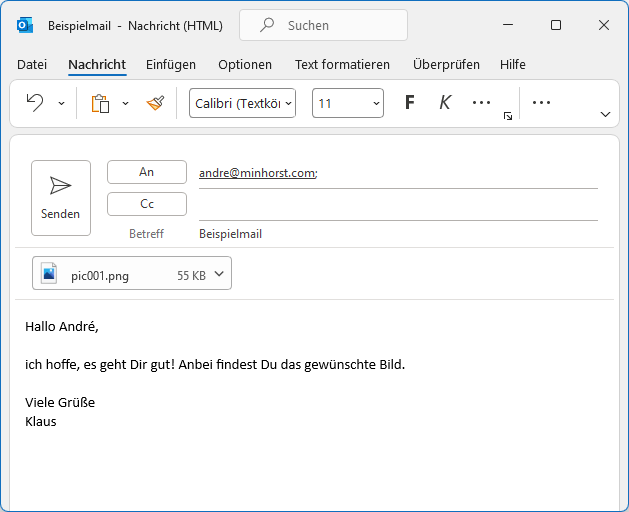Expand the pic001.png attachment options arrow
Image resolution: width=629 pixels, height=512 pixels.
click(220, 274)
